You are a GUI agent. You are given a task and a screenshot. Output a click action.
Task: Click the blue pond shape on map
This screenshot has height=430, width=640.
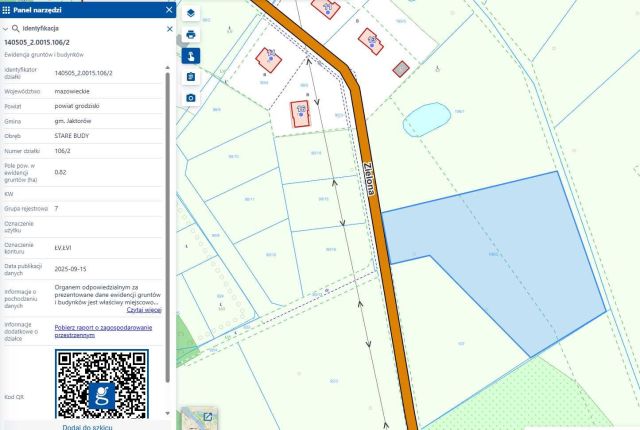[x=427, y=119]
